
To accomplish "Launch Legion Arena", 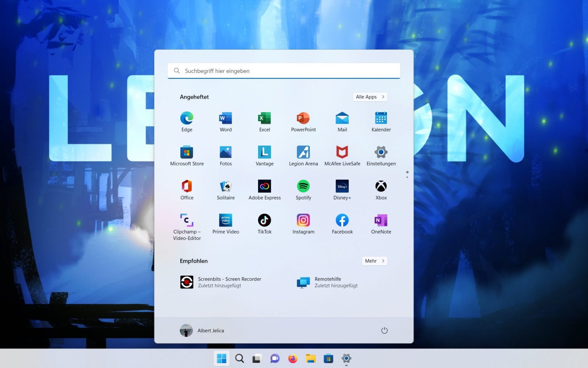I will click(x=303, y=156).
